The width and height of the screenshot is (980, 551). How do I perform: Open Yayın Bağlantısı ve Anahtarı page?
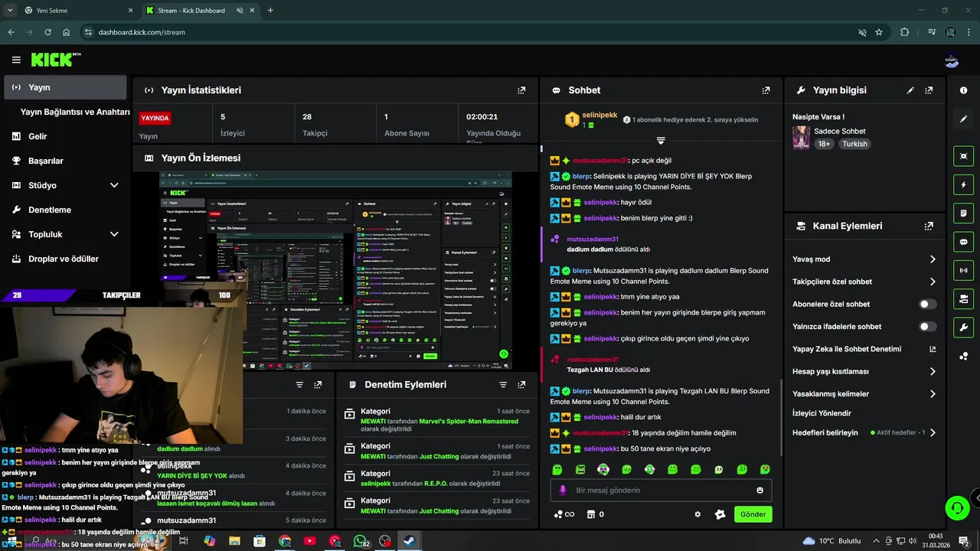(x=75, y=112)
